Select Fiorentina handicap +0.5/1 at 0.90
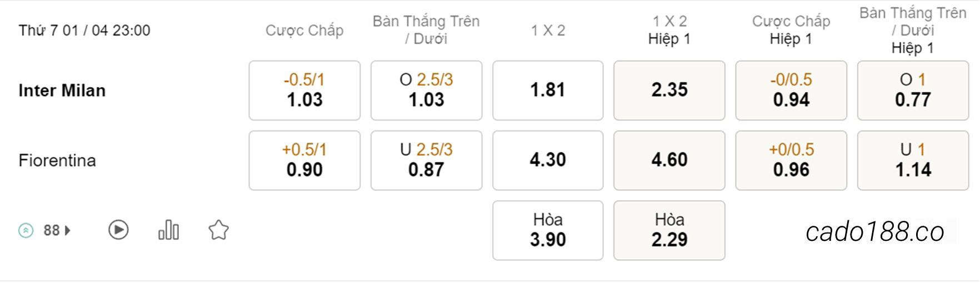Screen dimensions: 980x283 [304, 160]
